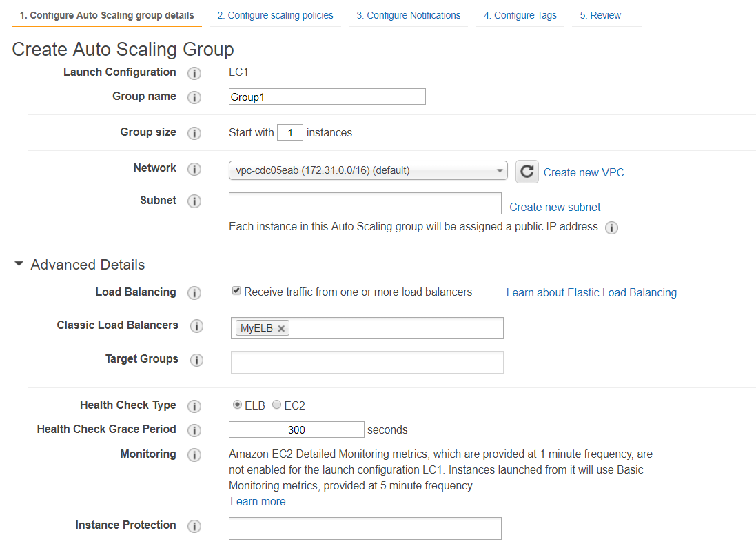This screenshot has width=756, height=546.
Task: Open the Group size info tooltip icon
Action: (194, 133)
